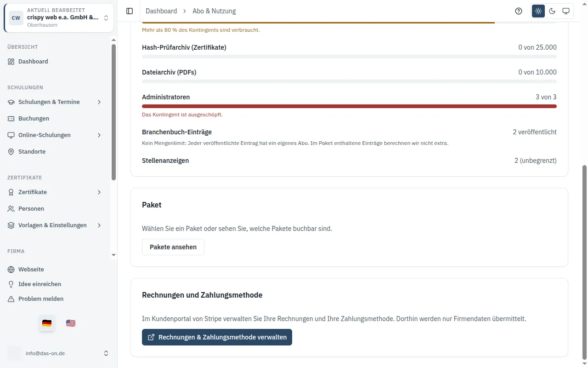The image size is (588, 368).
Task: Switch to dark theme moon toggle
Action: click(x=552, y=11)
